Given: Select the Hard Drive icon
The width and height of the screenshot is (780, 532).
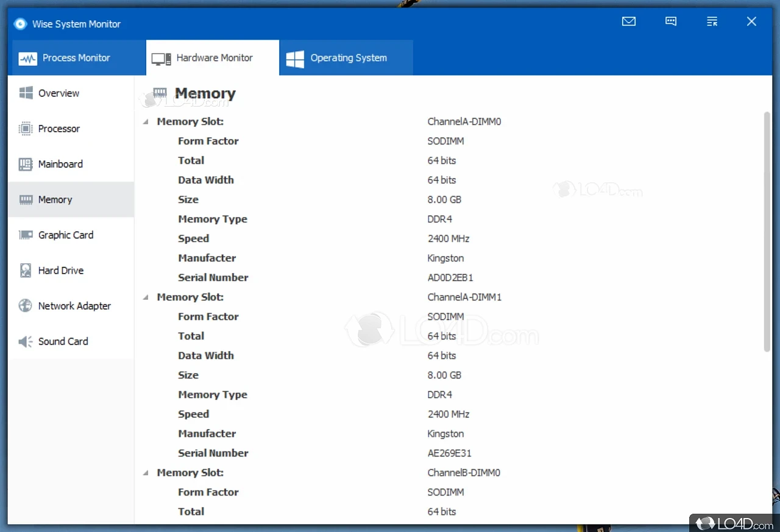Looking at the screenshot, I should coord(26,271).
